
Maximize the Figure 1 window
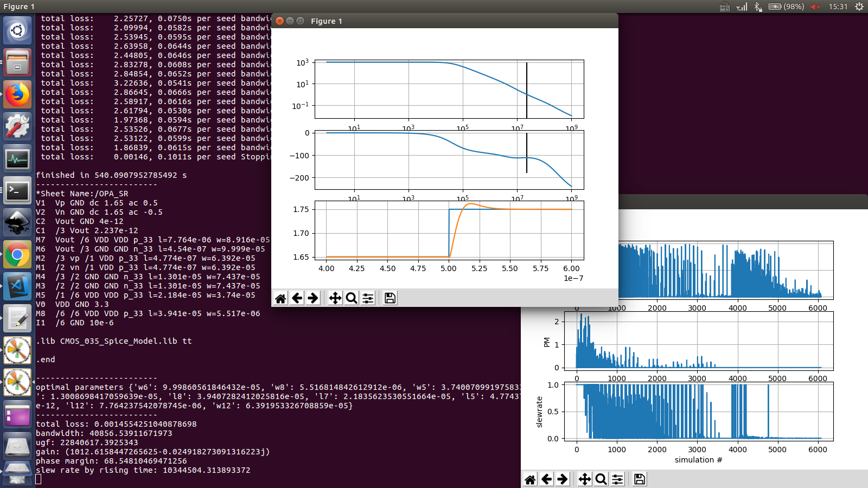[x=300, y=21]
